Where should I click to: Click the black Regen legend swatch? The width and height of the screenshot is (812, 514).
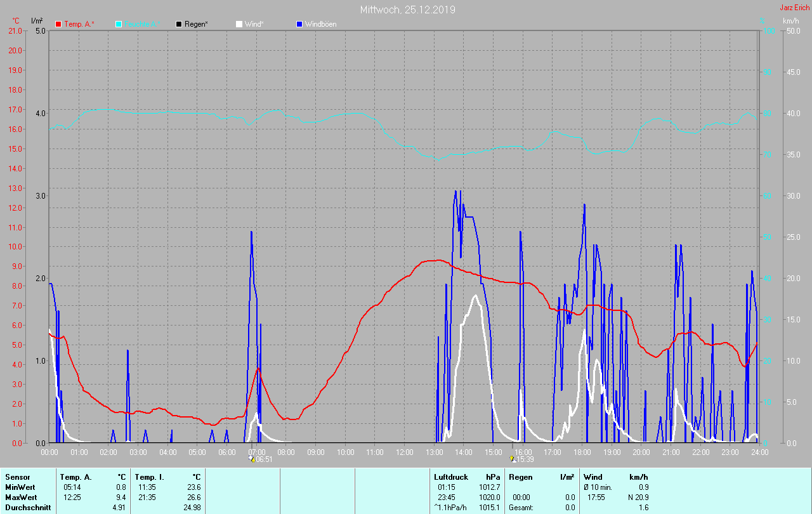tap(179, 24)
